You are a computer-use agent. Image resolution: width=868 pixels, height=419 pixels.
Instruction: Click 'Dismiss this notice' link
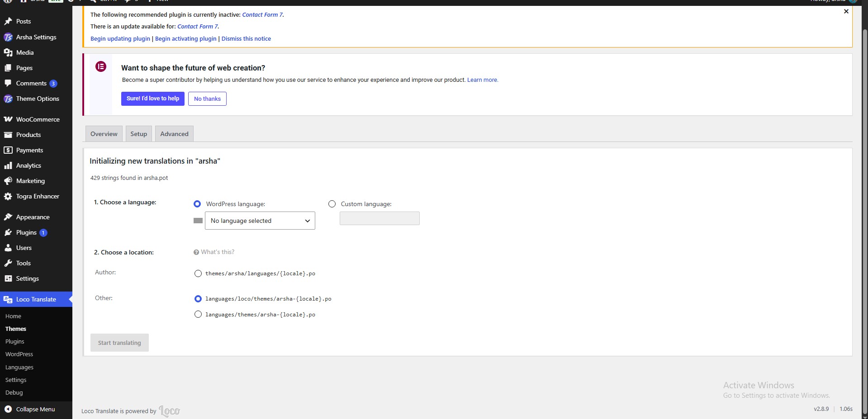tap(246, 38)
